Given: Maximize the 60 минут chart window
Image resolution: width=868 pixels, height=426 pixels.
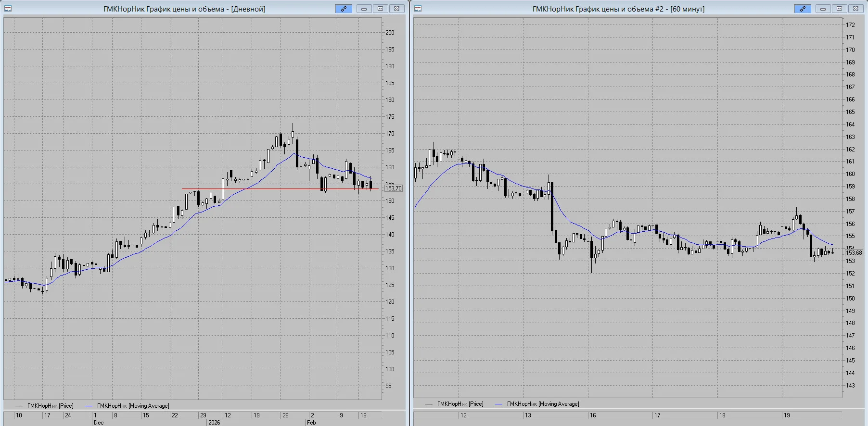Looking at the screenshot, I should click(839, 9).
